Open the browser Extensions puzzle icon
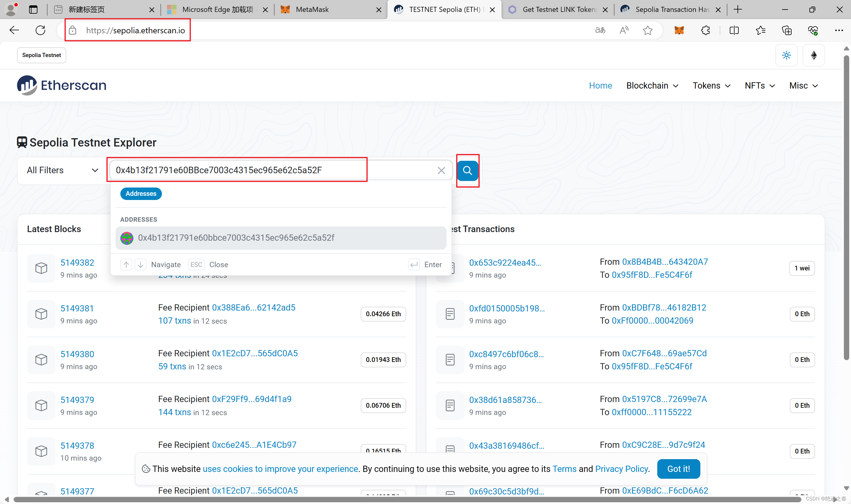Viewport: 851px width, 504px height. 705,30
